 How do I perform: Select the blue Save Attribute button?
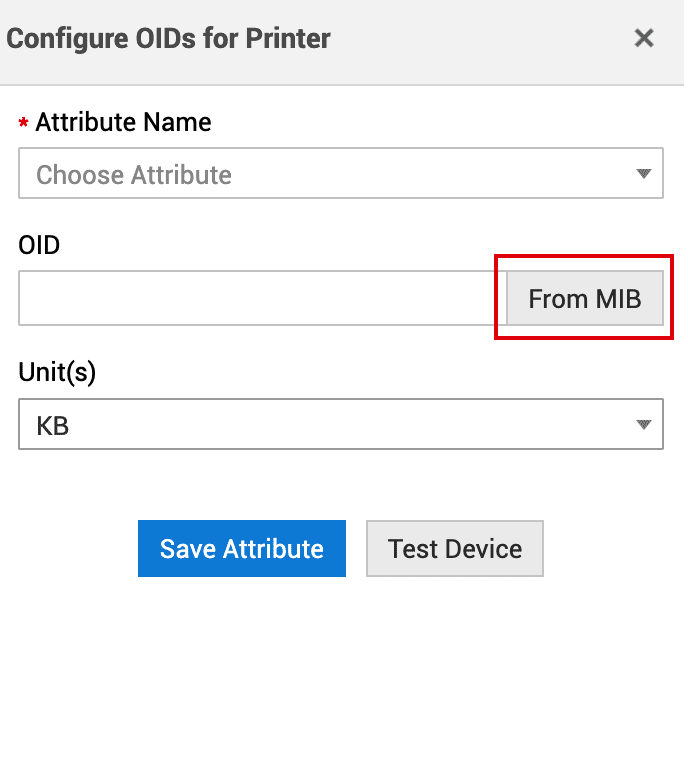pyautogui.click(x=241, y=548)
